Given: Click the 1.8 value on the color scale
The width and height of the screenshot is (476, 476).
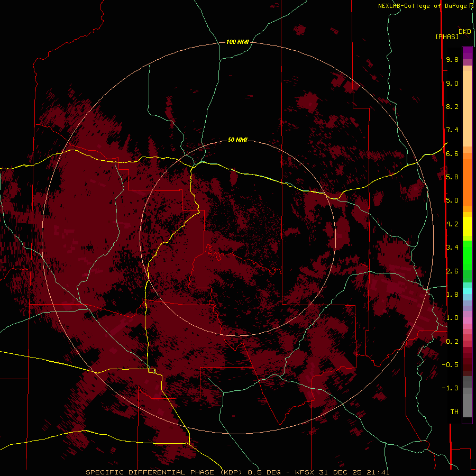Looking at the screenshot, I should point(452,294).
